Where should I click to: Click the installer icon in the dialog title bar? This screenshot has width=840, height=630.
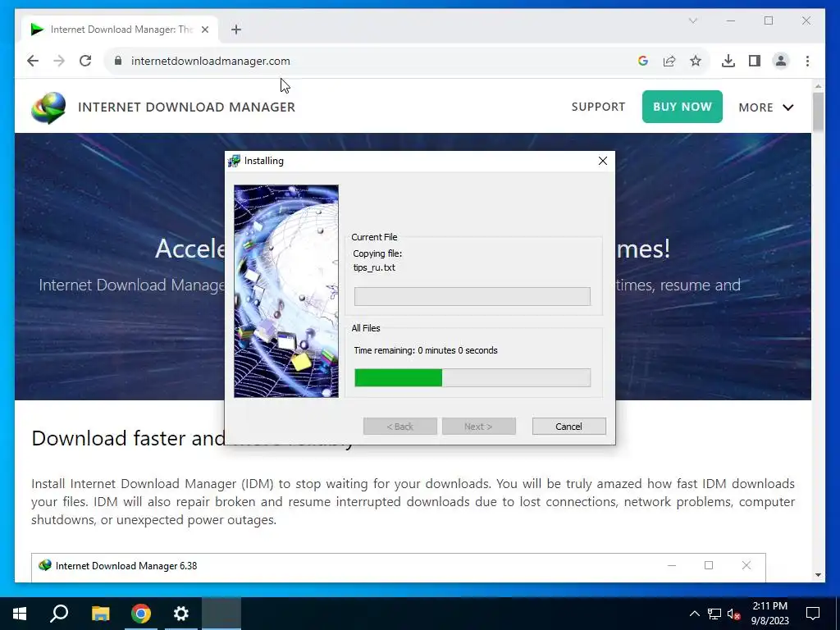point(234,161)
